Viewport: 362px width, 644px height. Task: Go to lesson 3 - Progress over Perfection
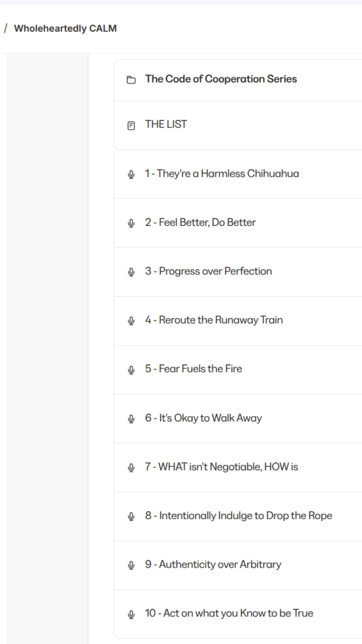208,271
